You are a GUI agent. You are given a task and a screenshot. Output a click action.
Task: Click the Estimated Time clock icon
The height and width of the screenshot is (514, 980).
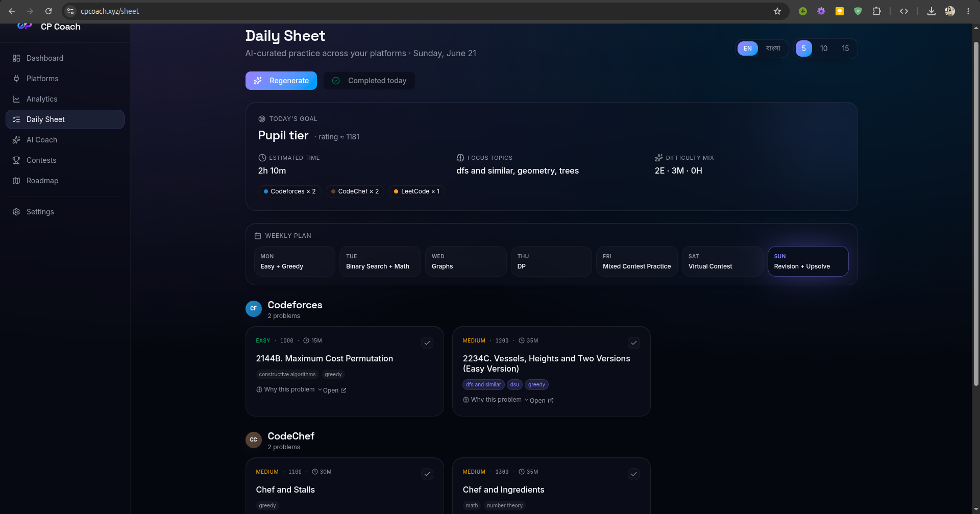(x=262, y=158)
